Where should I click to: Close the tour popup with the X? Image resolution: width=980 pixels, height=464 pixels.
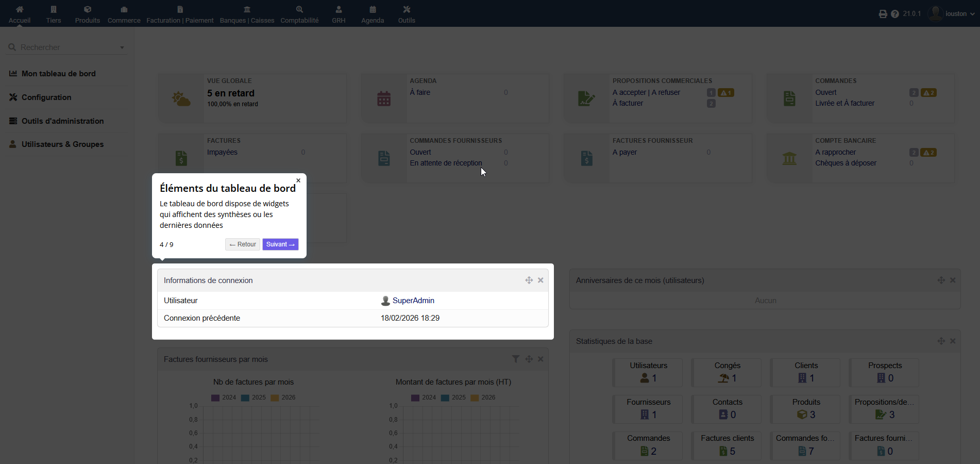coord(298,180)
